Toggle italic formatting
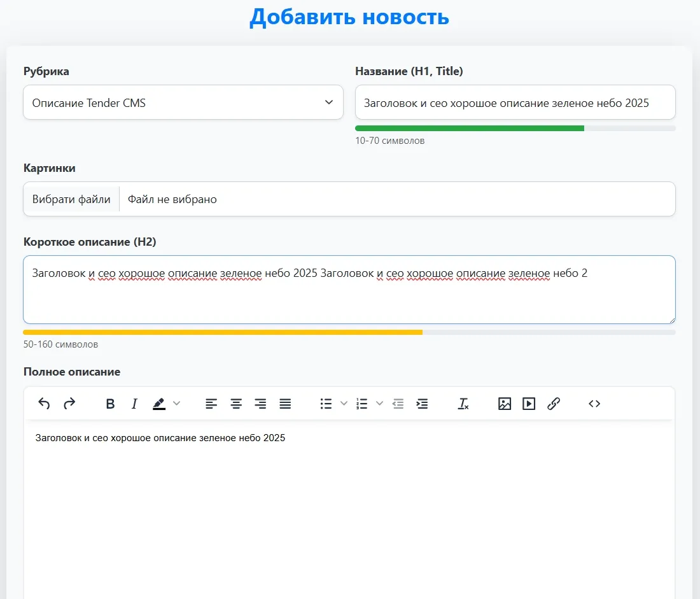 (x=134, y=404)
